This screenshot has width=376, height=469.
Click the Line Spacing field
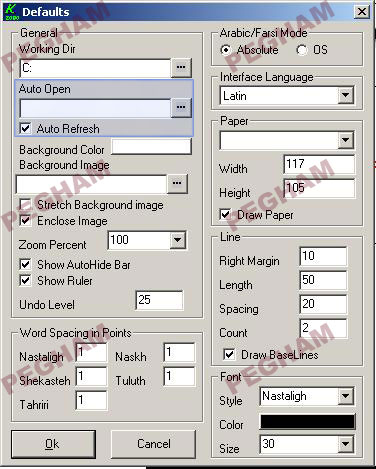[323, 304]
